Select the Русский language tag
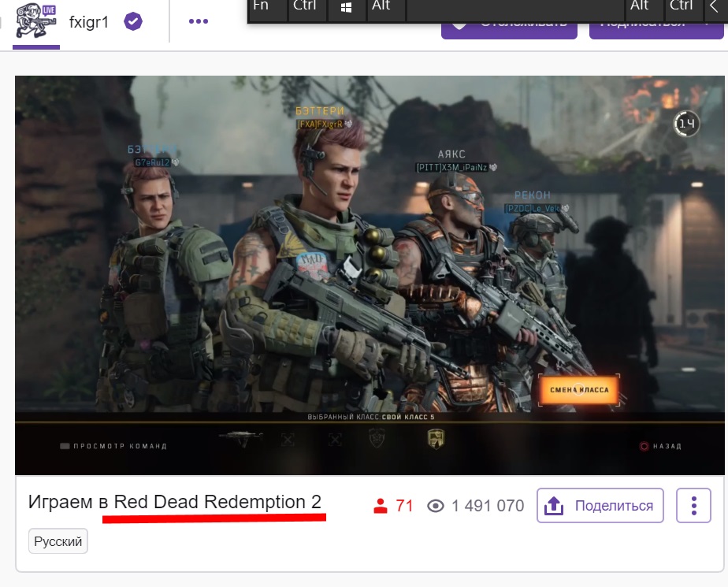Screen dimensions: 728x587 (x=58, y=542)
